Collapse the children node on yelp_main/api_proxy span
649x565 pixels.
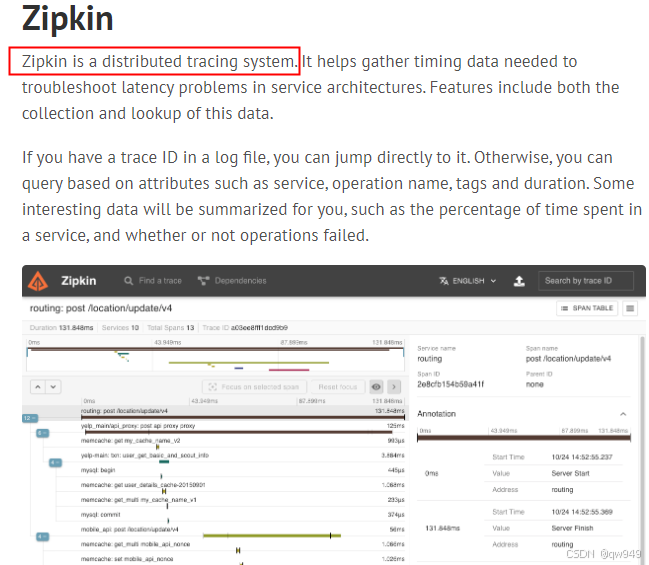pyautogui.click(x=43, y=433)
